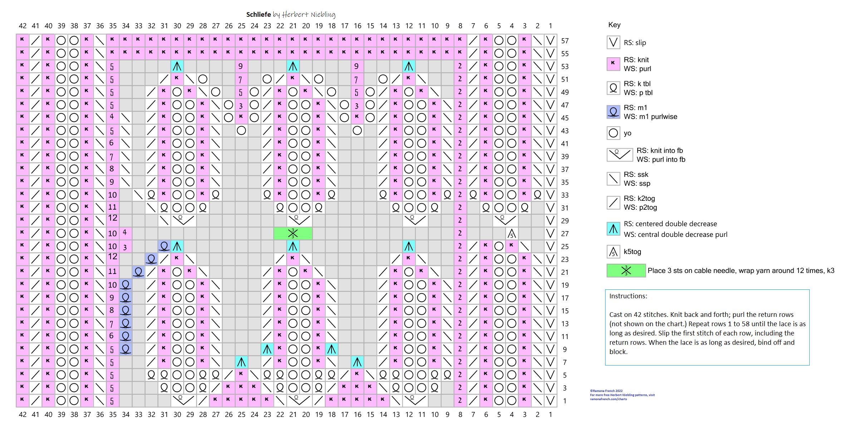Click row number 57 label
This screenshot has height=423, width=868.
click(x=565, y=41)
